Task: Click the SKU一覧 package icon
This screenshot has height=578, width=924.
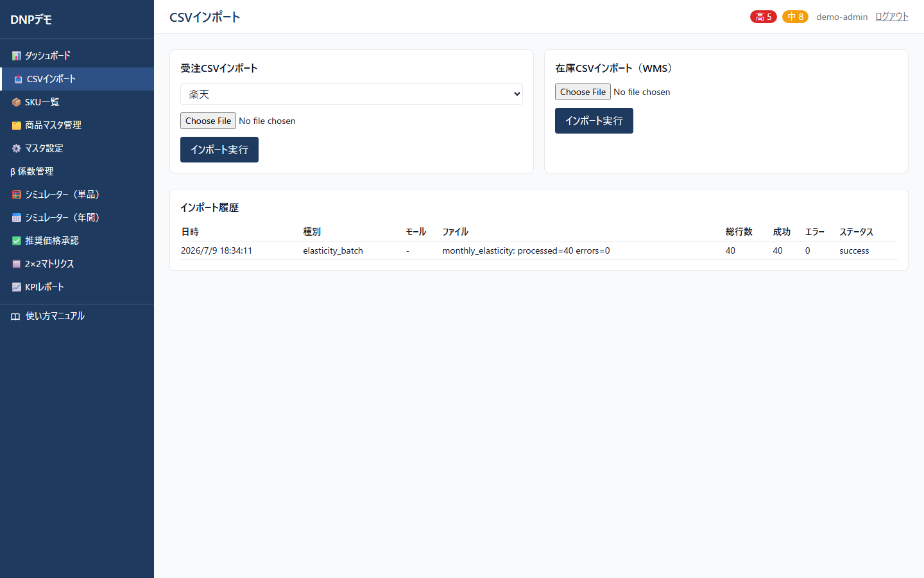Action: coord(17,102)
